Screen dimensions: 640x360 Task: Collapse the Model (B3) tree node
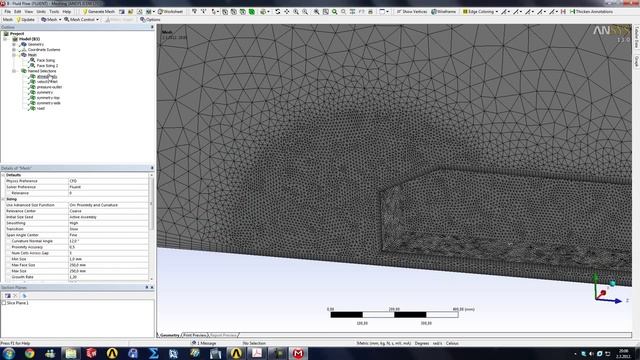tap(5, 39)
